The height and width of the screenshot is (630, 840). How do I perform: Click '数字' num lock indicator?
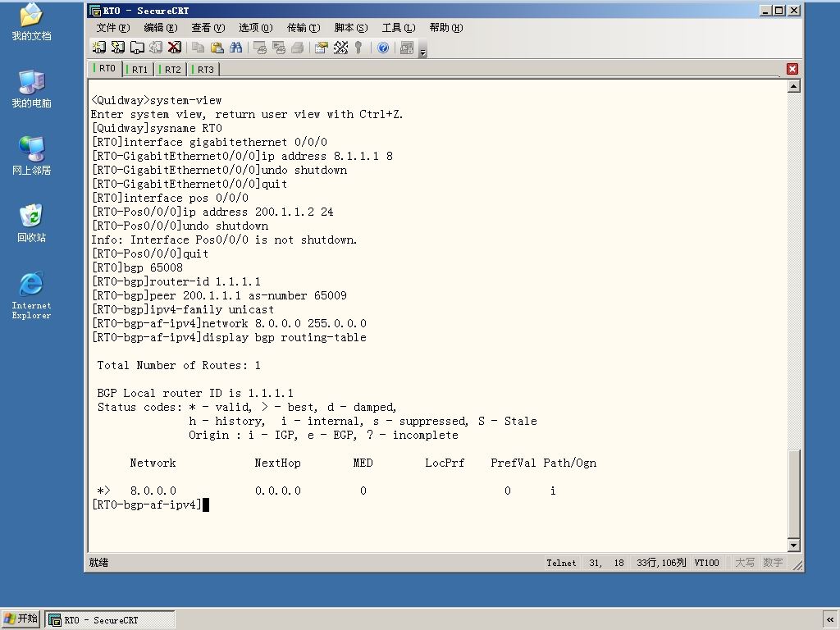(773, 563)
